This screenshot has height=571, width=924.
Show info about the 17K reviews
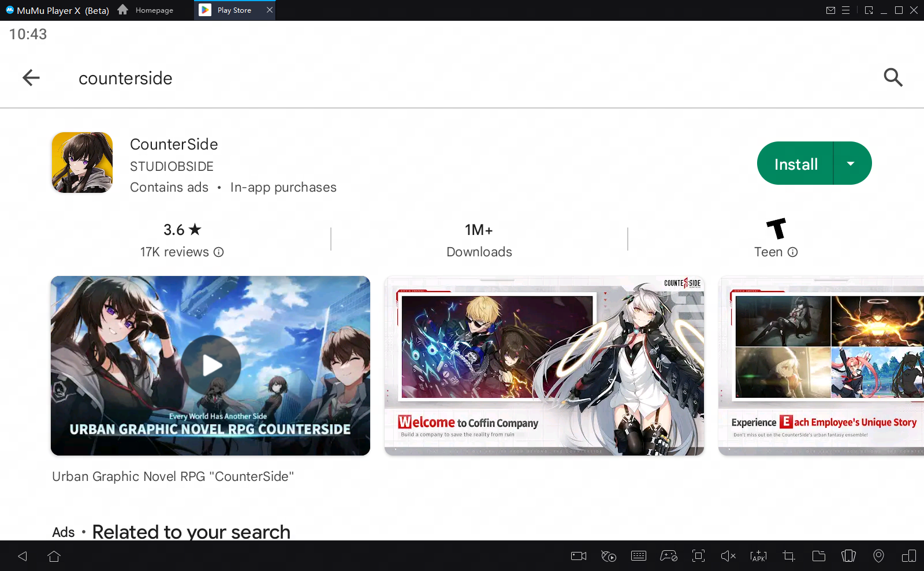(219, 252)
